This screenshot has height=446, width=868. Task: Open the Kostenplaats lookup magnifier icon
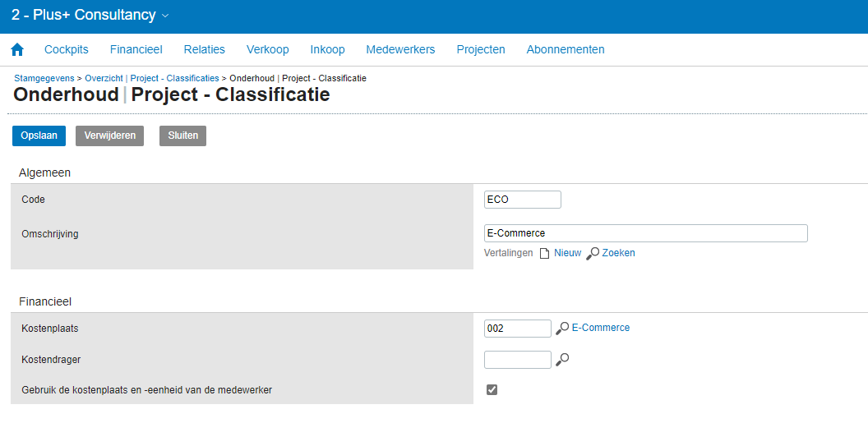point(562,329)
